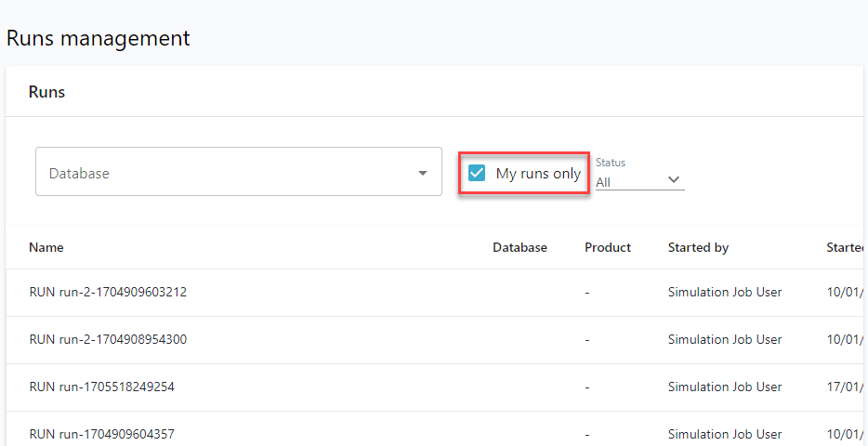Sort by the Name column header

(46, 247)
